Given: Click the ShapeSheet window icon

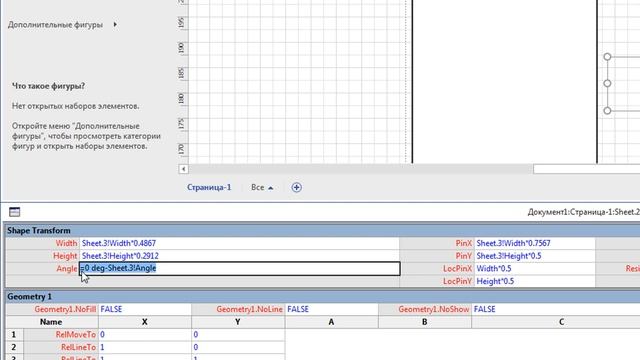Looking at the screenshot, I should [x=15, y=212].
